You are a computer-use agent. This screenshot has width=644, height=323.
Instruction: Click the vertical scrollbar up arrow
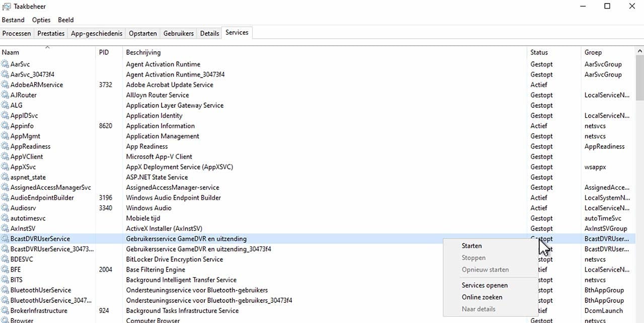click(639, 51)
